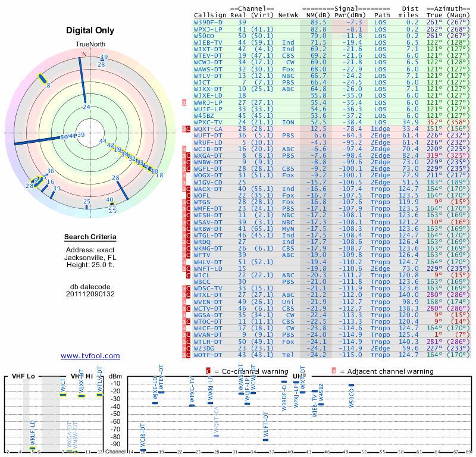Click the UHF chart label
This screenshot has width=476, height=457.
tap(299, 377)
